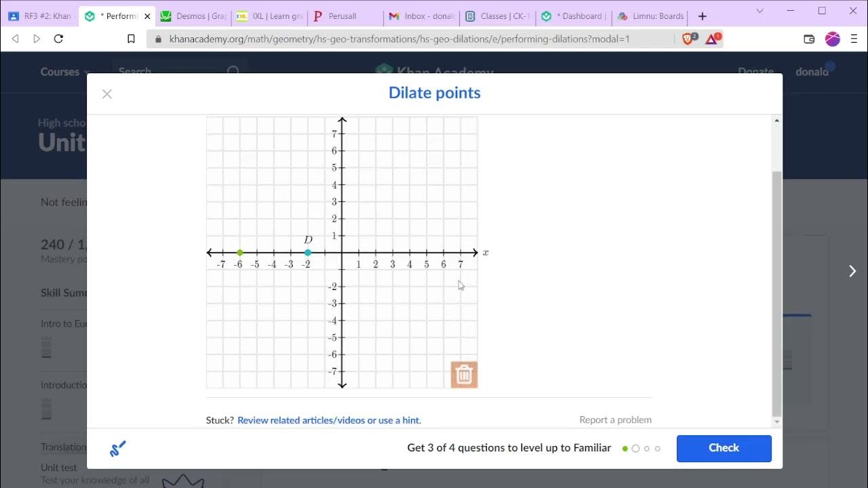Switch to Perusall tab
Image resolution: width=868 pixels, height=488 pixels.
pyautogui.click(x=346, y=16)
